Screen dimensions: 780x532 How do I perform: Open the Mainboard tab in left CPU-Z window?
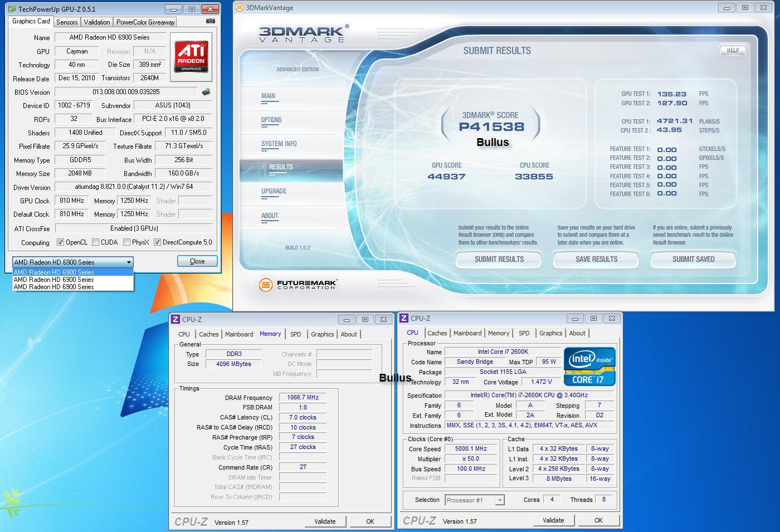(x=239, y=334)
